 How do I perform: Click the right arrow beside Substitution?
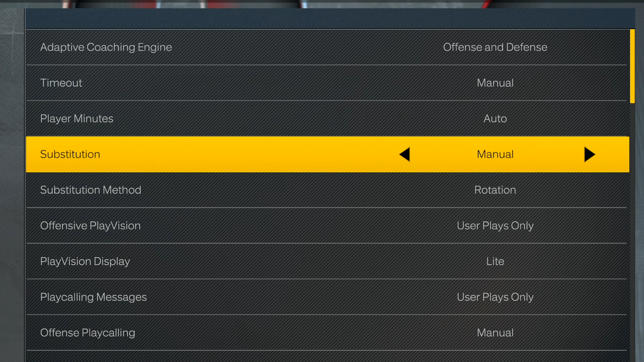click(x=590, y=155)
